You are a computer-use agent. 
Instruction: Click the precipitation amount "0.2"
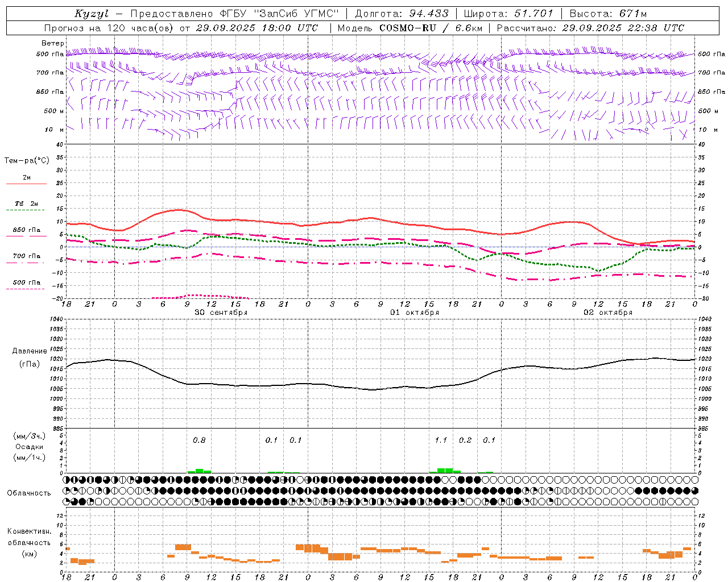point(465,440)
